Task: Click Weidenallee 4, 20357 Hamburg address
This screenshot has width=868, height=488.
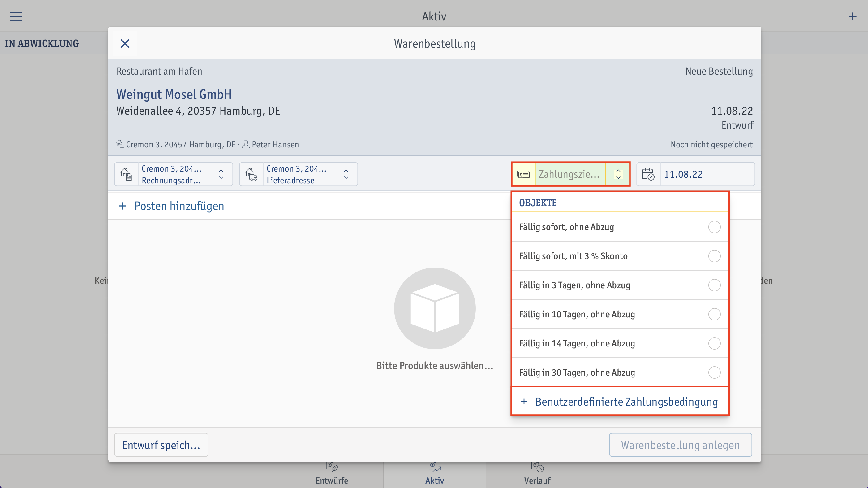Action: (198, 111)
